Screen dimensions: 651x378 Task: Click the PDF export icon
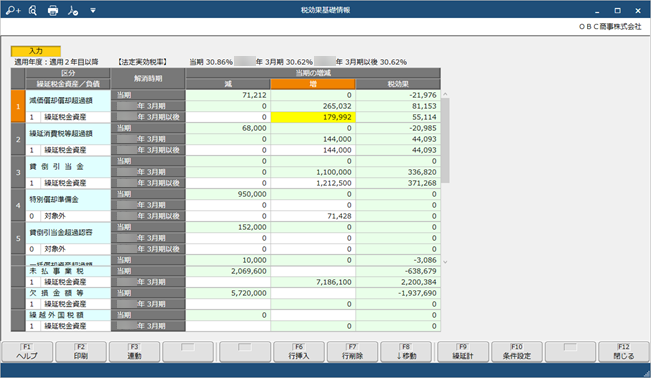tap(73, 10)
